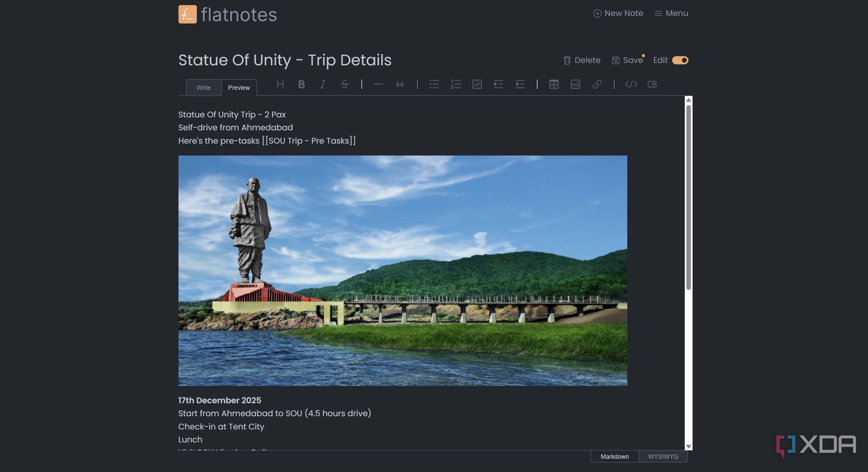The height and width of the screenshot is (472, 868).
Task: Insert a blockquote
Action: click(399, 84)
